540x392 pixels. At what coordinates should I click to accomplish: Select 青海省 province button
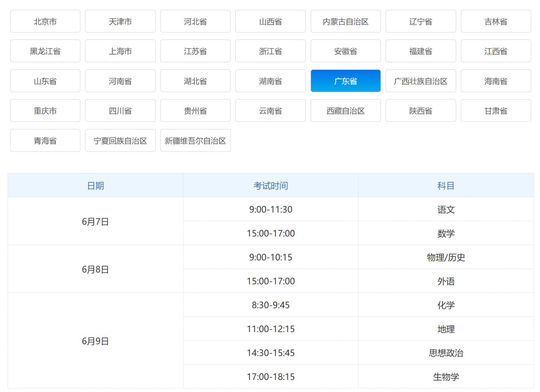pos(45,140)
